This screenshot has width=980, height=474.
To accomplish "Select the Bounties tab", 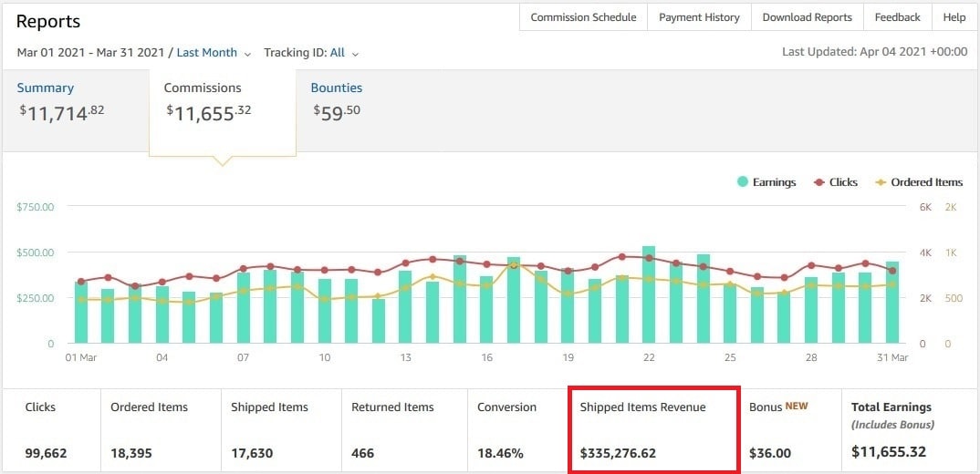I will [337, 102].
